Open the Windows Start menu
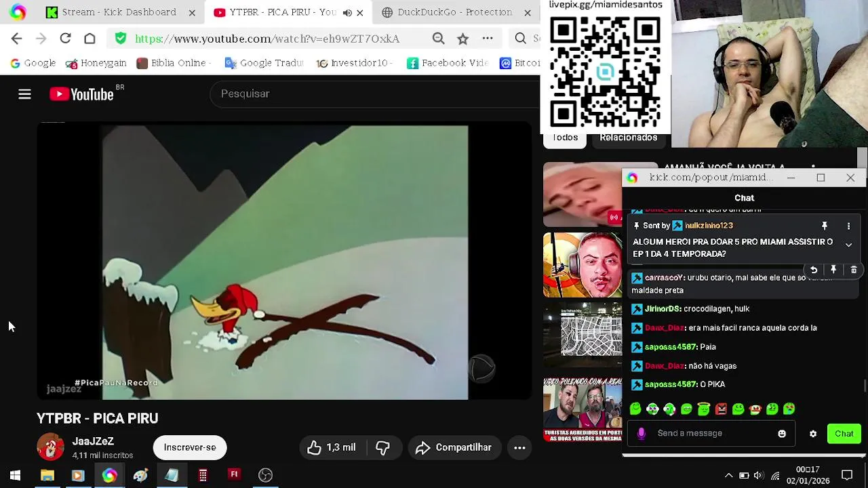This screenshot has height=488, width=868. tap(15, 475)
